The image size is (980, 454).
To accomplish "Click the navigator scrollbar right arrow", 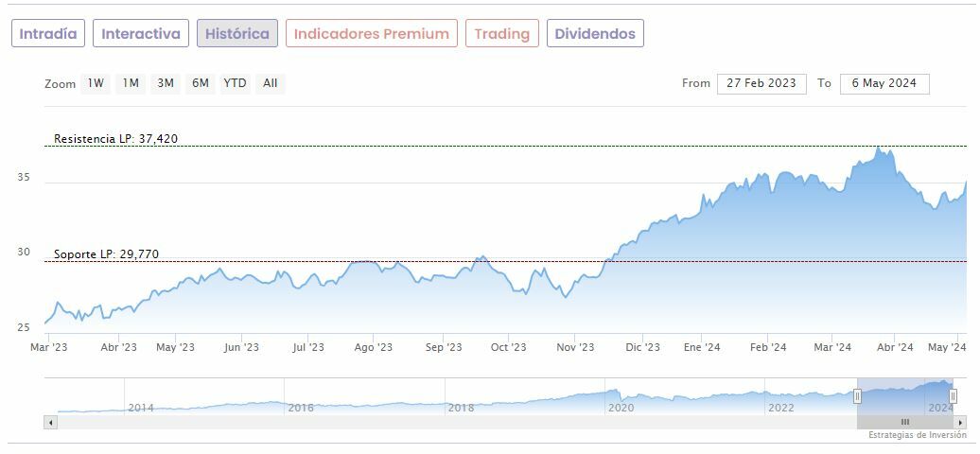I will [x=960, y=422].
